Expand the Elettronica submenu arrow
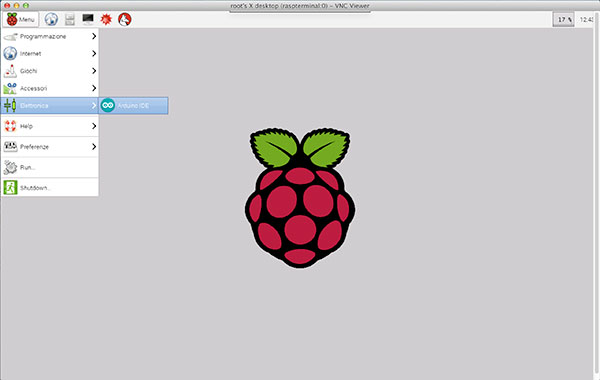Image resolution: width=600 pixels, height=380 pixels. click(x=94, y=105)
